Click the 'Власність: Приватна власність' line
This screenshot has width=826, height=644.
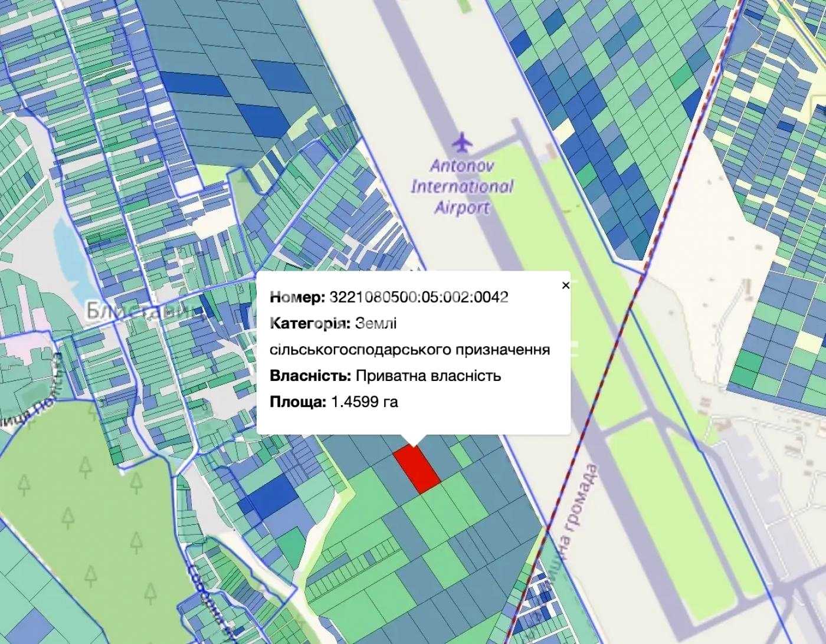385,376
